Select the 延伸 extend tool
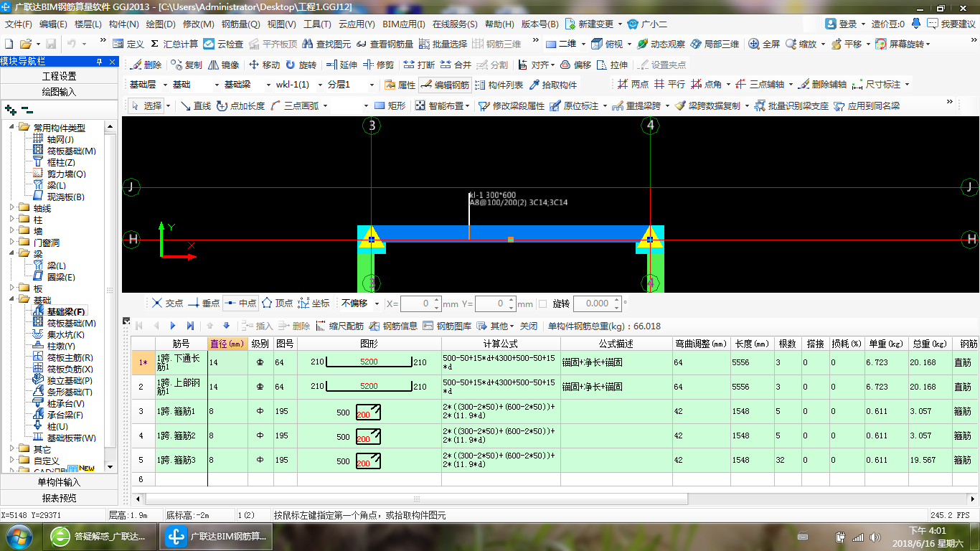Screen dimensions: 980x551 [341, 65]
